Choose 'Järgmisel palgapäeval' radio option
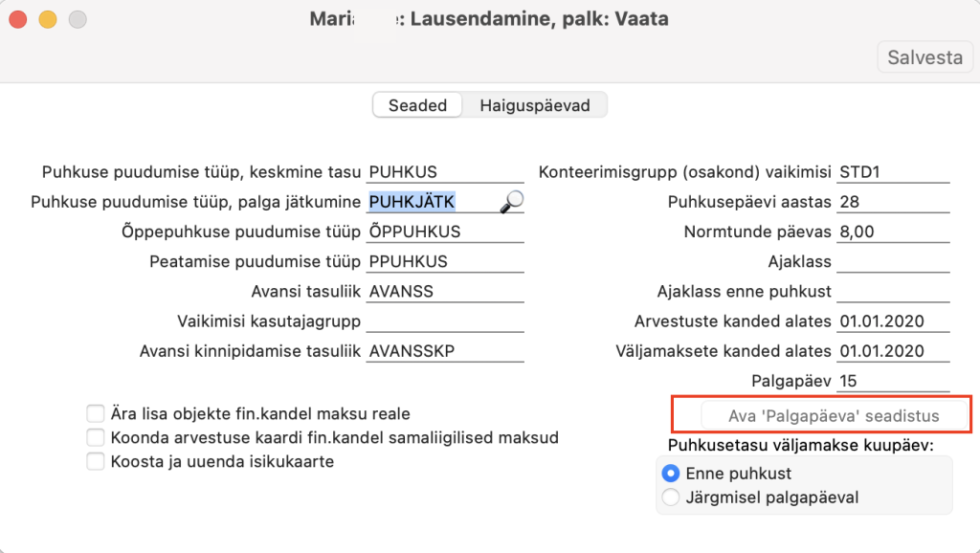This screenshot has height=553, width=980. tap(671, 498)
